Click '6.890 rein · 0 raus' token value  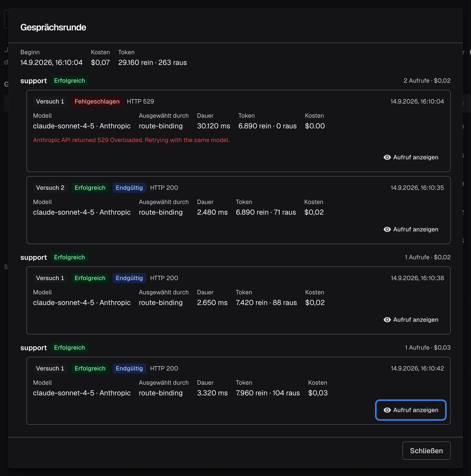(x=267, y=126)
